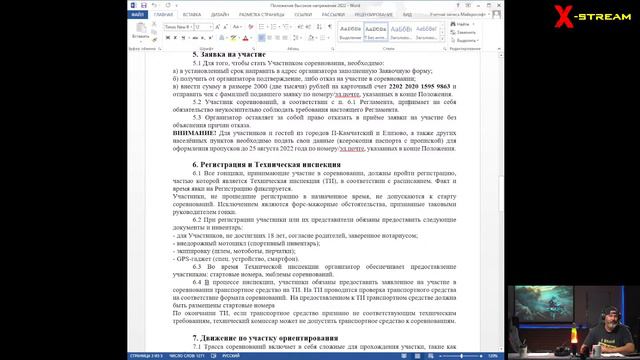Image resolution: width=640 pixels, height=360 pixels.
Task: Expand the styles gallery More arrow
Action: [x=442, y=39]
